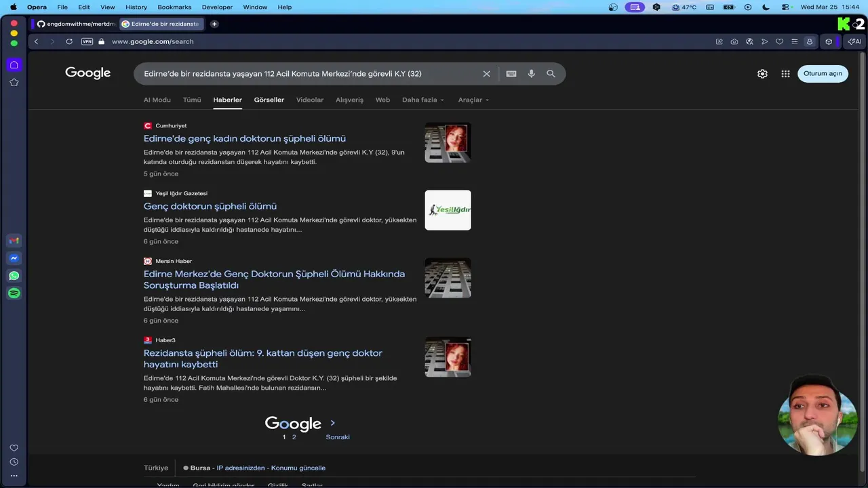Open the on-screen keyboard in search box

click(x=511, y=74)
